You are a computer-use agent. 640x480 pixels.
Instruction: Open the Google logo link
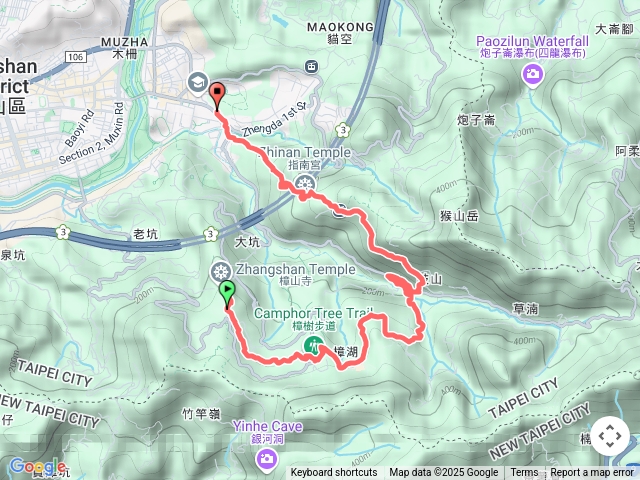pos(37,466)
